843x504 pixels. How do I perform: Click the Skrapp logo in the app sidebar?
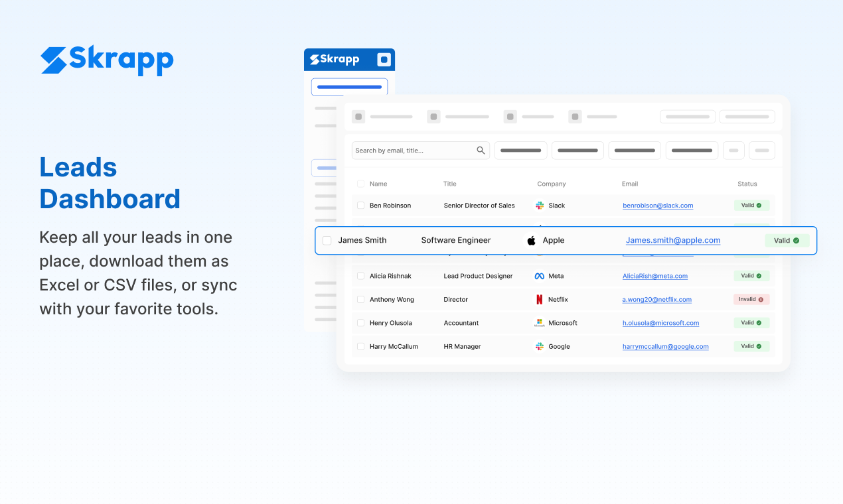[x=335, y=59]
